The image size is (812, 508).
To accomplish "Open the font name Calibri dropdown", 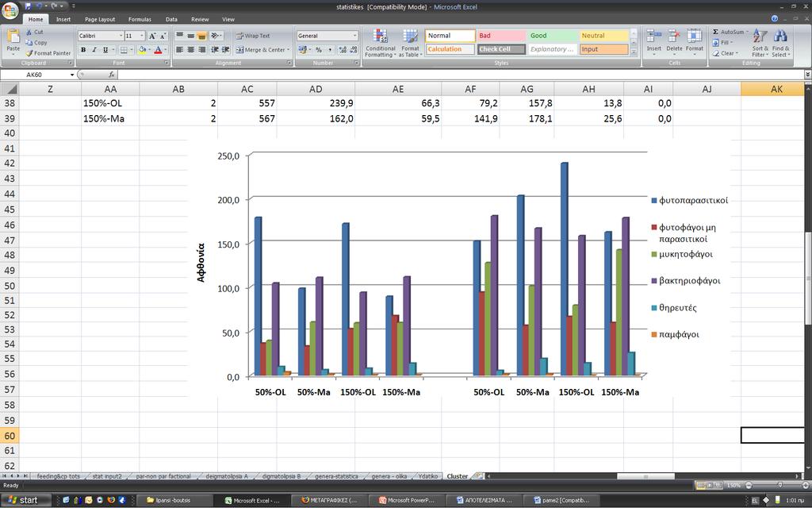I will pyautogui.click(x=121, y=36).
